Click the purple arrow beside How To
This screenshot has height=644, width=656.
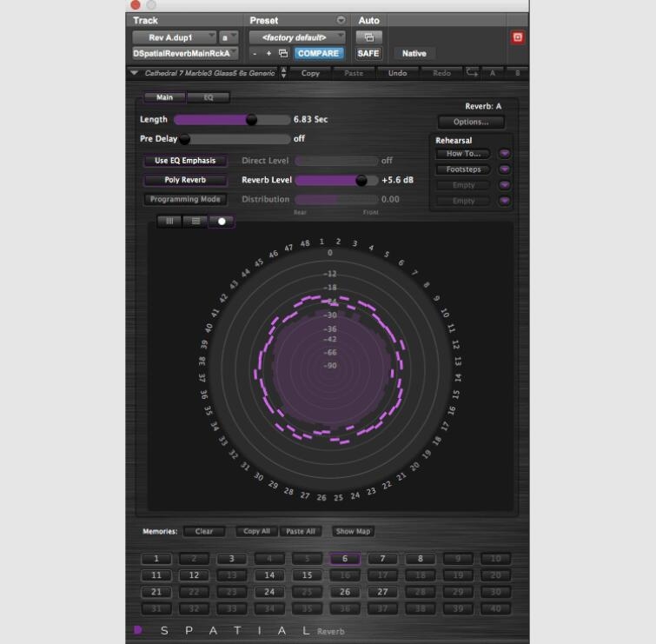coord(504,154)
